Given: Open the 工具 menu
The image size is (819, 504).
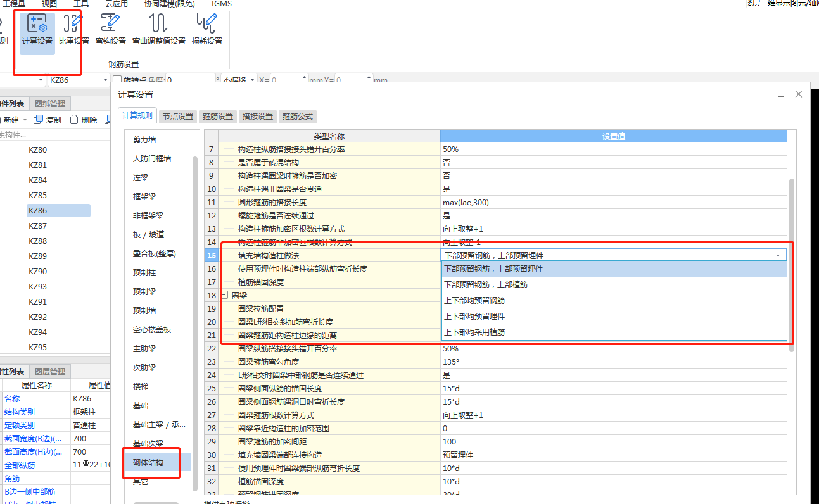Looking at the screenshot, I should pos(81,3).
